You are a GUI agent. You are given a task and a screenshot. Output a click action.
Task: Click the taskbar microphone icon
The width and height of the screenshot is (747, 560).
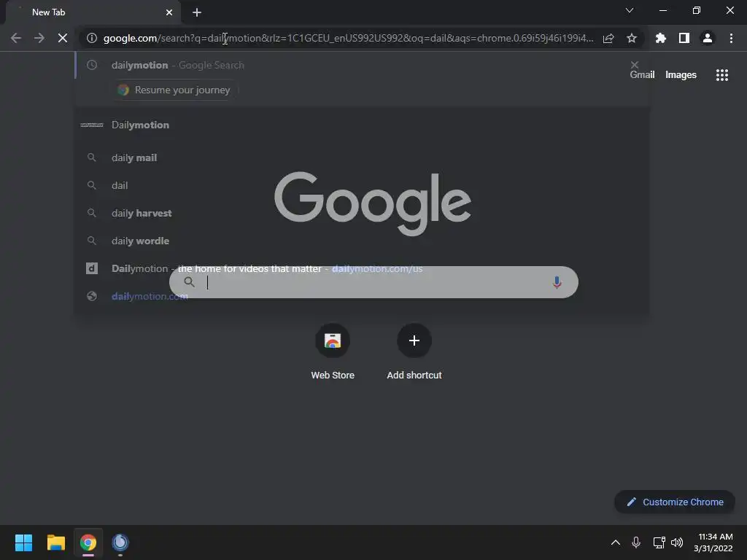point(636,542)
